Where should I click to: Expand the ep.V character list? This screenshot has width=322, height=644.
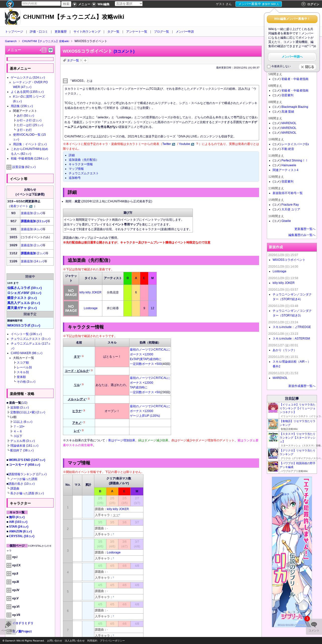click(9, 598)
